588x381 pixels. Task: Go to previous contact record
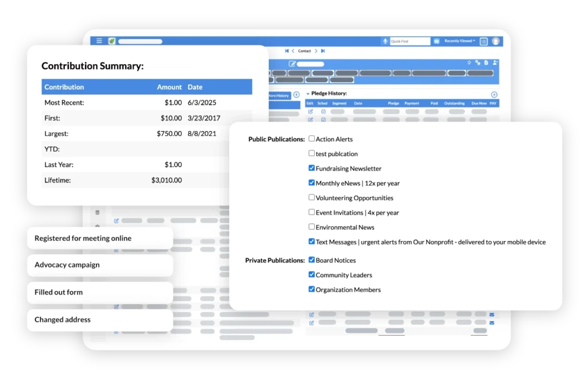[293, 51]
